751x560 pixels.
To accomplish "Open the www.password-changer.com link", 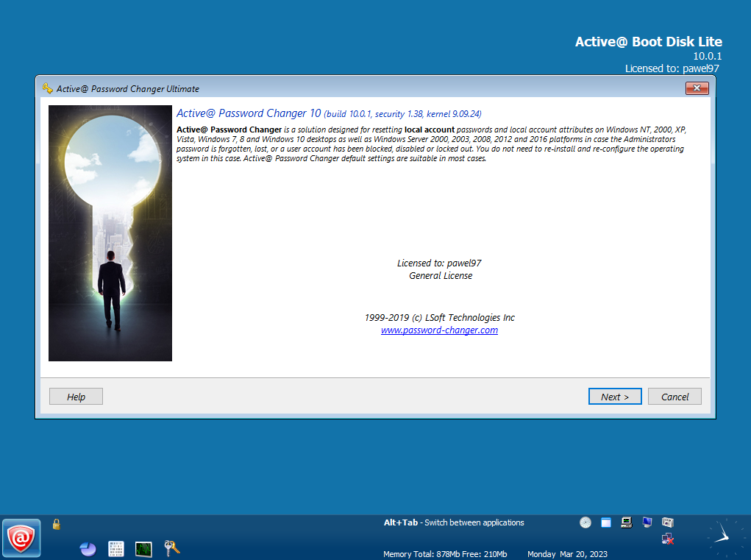I will click(x=439, y=330).
